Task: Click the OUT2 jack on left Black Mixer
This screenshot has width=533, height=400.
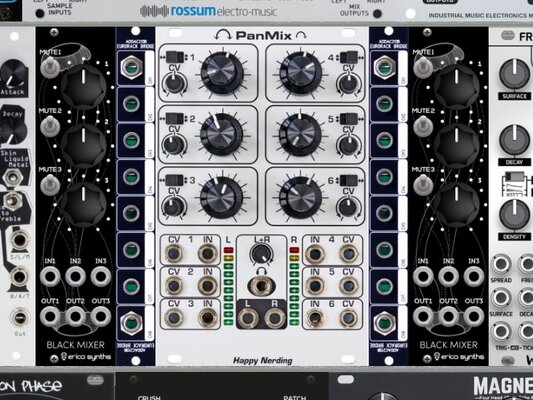Action: tap(75, 316)
